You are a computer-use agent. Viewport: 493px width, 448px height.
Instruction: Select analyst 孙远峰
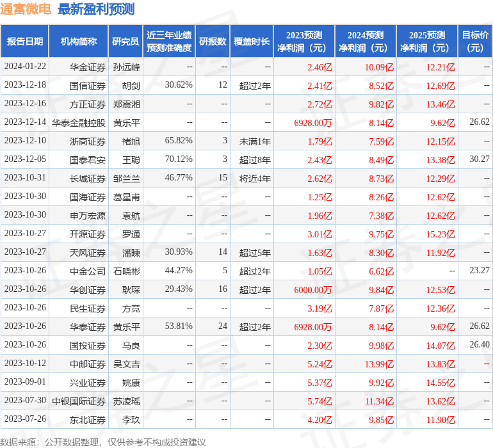tap(126, 67)
